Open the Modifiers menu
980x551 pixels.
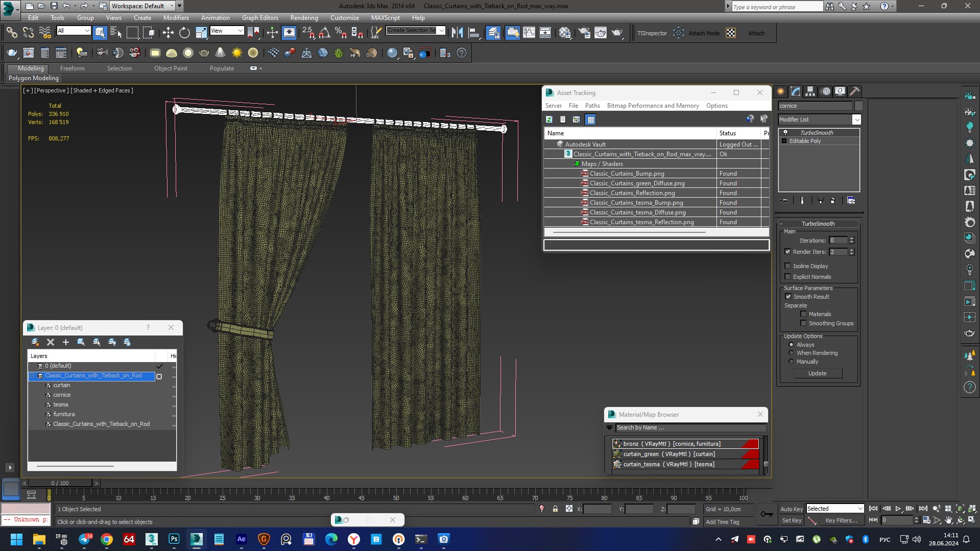tap(176, 18)
